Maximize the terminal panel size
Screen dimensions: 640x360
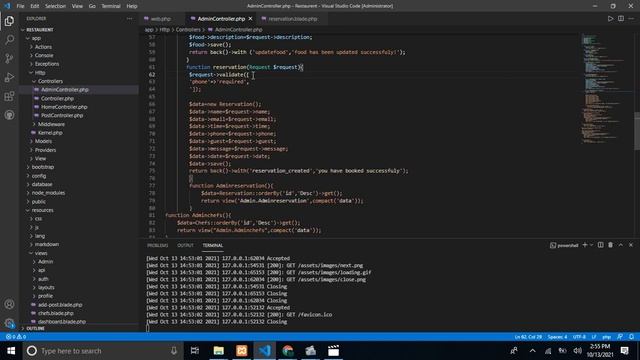621,245
